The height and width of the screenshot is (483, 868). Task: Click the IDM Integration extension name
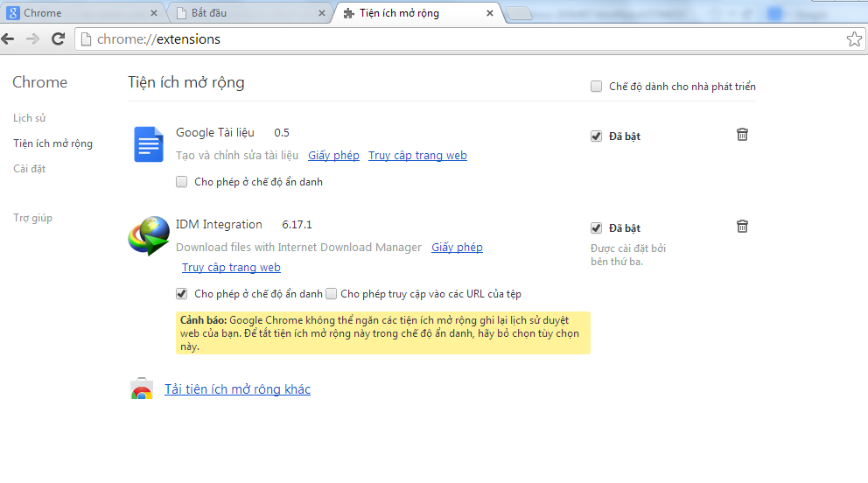[x=220, y=225]
